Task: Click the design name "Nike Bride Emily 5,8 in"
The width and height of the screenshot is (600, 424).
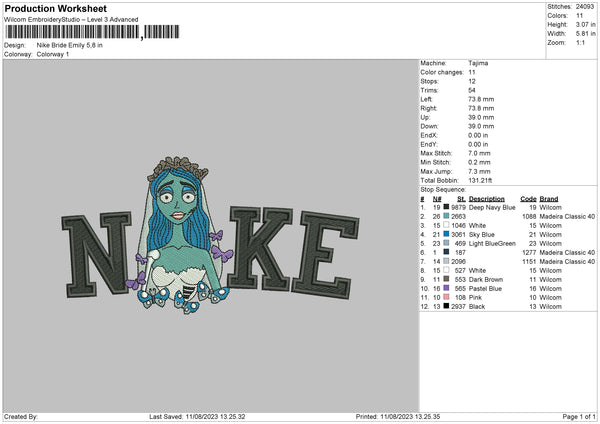Action: 70,45
